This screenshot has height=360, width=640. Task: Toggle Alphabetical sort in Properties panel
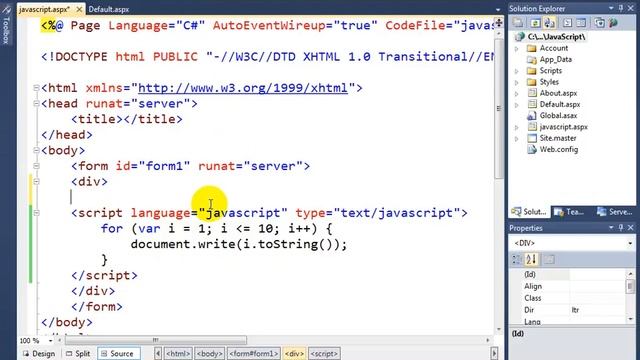click(531, 259)
